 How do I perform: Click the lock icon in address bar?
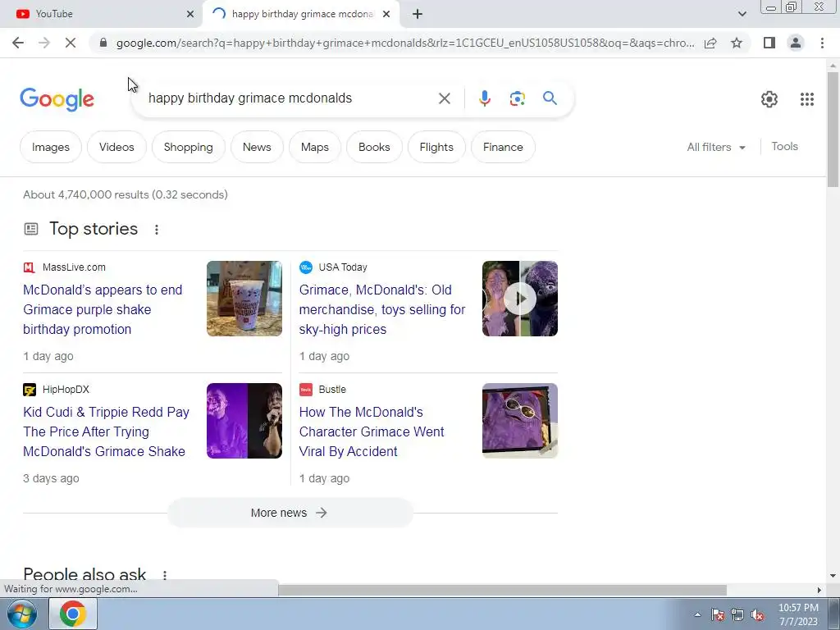[103, 43]
